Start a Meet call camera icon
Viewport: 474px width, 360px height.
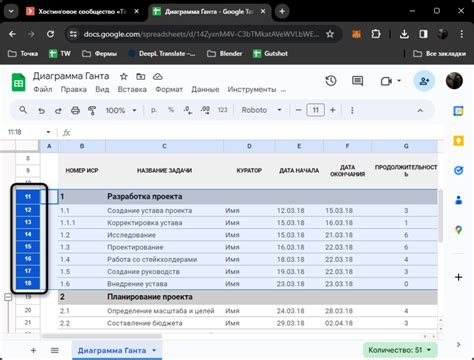point(386,81)
